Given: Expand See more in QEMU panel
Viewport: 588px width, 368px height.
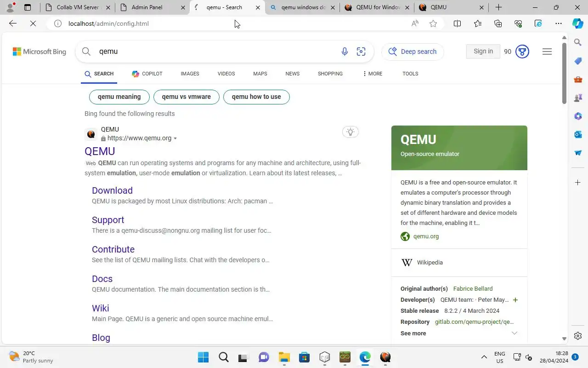Looking at the screenshot, I should 459,333.
